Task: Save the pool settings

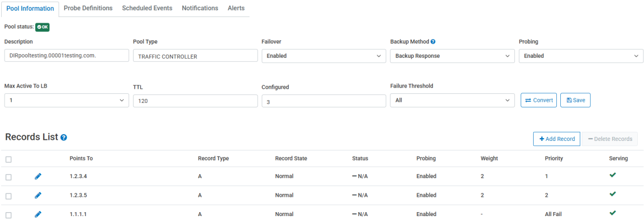Action: [x=576, y=100]
